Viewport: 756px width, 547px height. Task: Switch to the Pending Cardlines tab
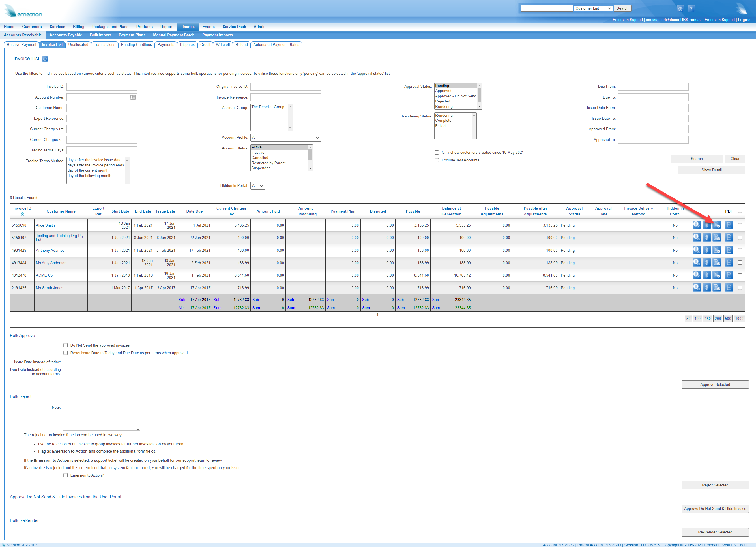(136, 45)
